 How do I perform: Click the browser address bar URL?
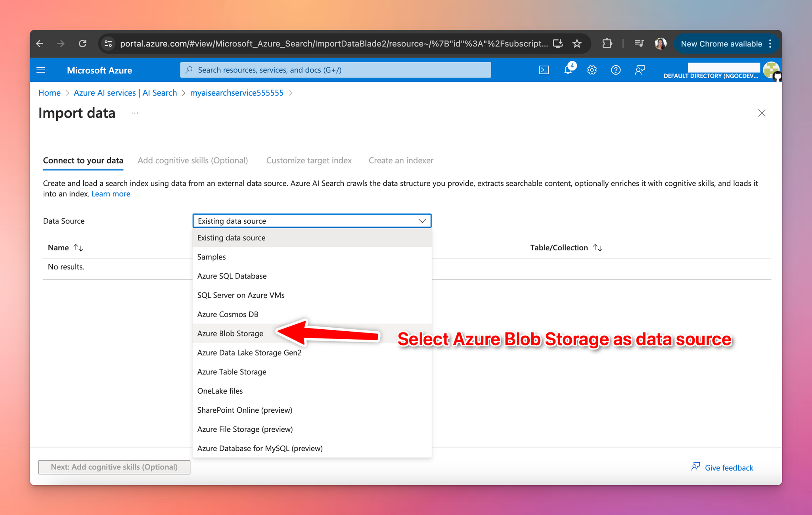tap(334, 44)
